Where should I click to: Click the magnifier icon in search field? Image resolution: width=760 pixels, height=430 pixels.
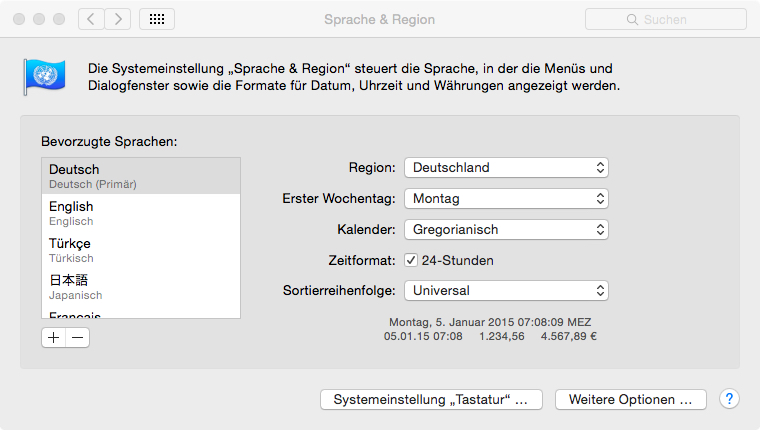631,19
